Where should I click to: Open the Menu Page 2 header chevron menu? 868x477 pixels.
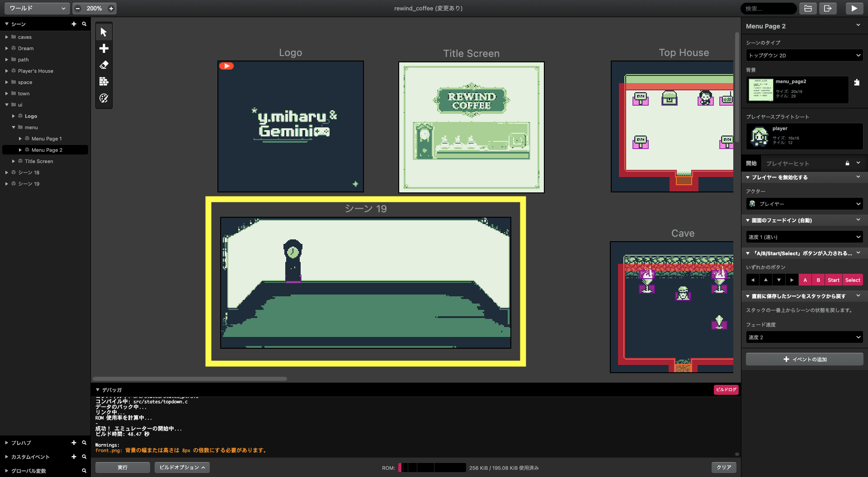pyautogui.click(x=858, y=26)
